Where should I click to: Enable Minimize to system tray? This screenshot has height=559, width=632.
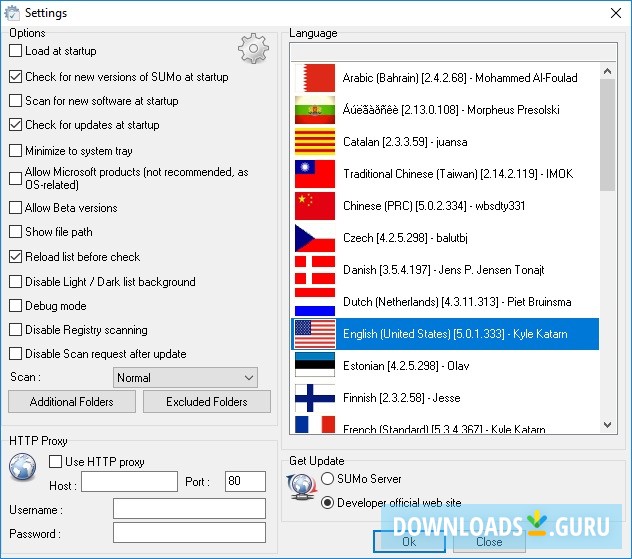(x=15, y=150)
